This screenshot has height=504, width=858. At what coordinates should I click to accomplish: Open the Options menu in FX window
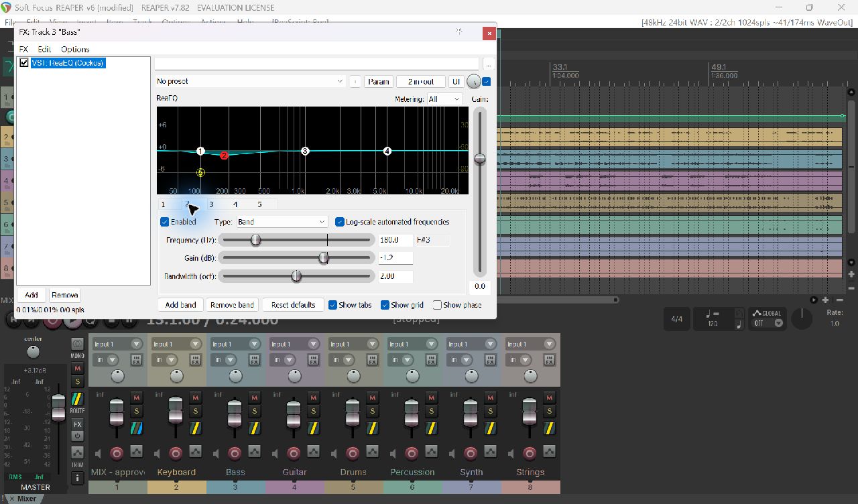click(x=75, y=49)
